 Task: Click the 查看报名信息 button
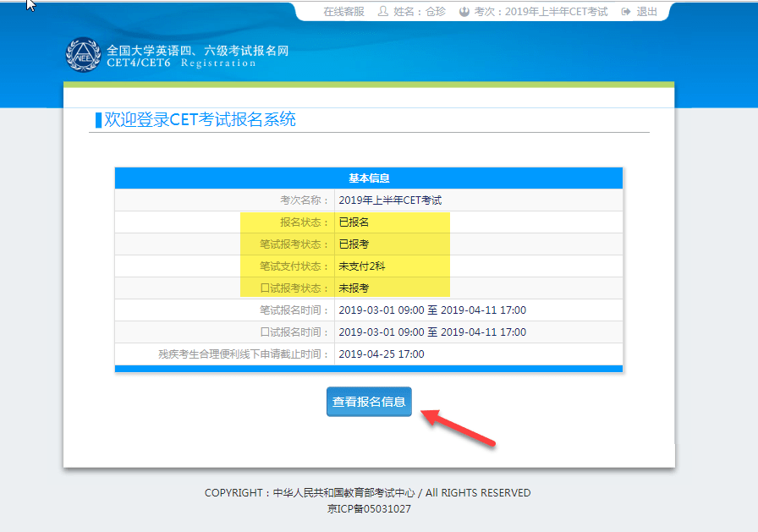click(369, 402)
